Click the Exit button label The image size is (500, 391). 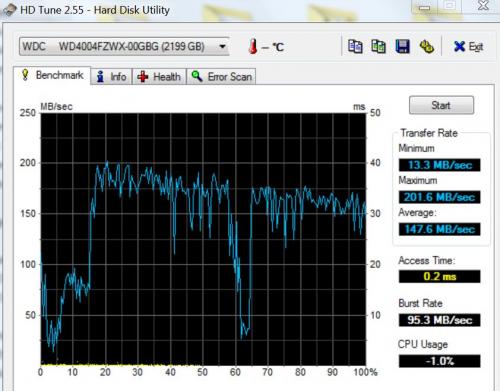coord(476,47)
